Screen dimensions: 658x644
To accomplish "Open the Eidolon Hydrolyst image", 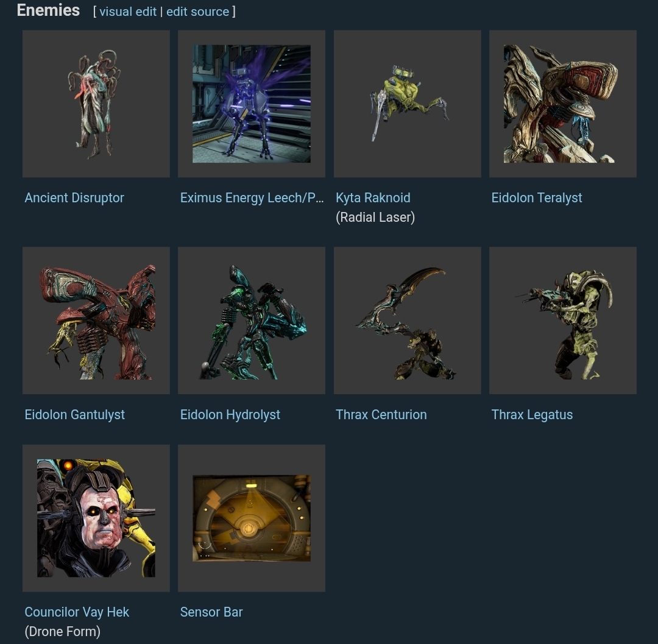I will (x=252, y=320).
